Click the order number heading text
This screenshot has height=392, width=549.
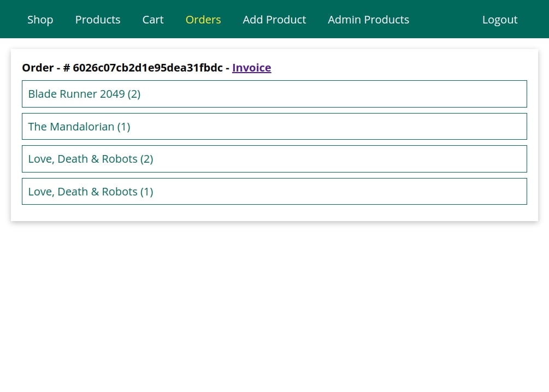(122, 68)
